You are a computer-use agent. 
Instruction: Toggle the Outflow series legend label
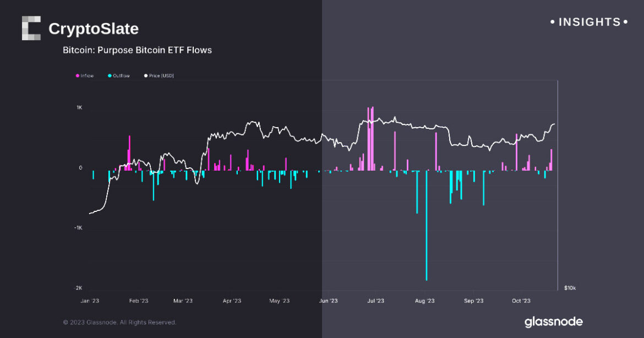(x=121, y=75)
